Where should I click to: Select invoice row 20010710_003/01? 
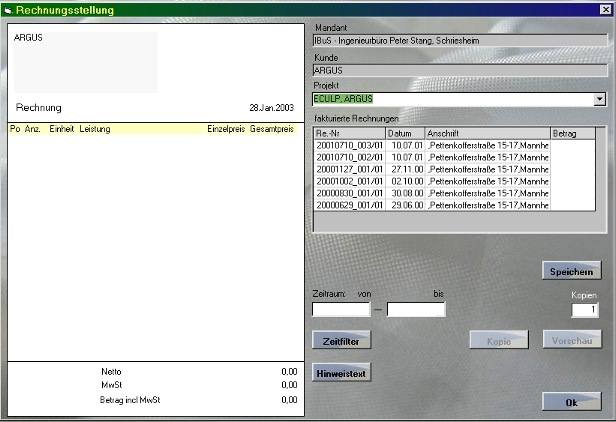click(x=350, y=146)
